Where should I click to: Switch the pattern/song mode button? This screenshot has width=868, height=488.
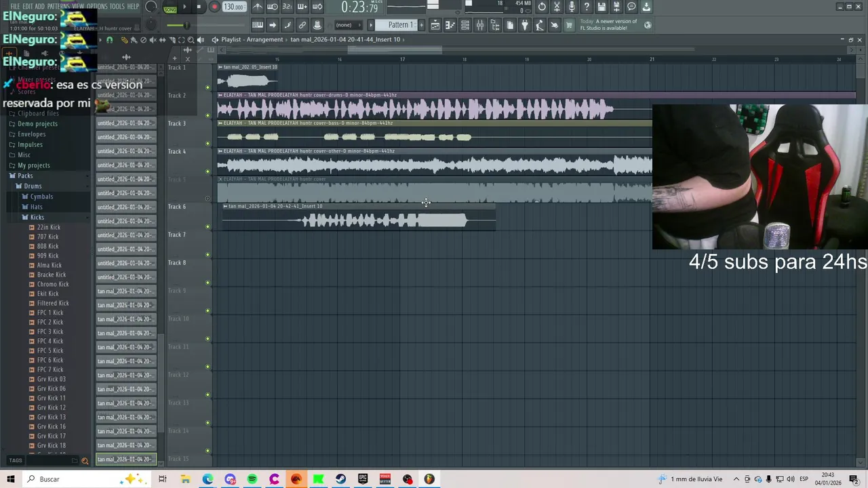[170, 7]
